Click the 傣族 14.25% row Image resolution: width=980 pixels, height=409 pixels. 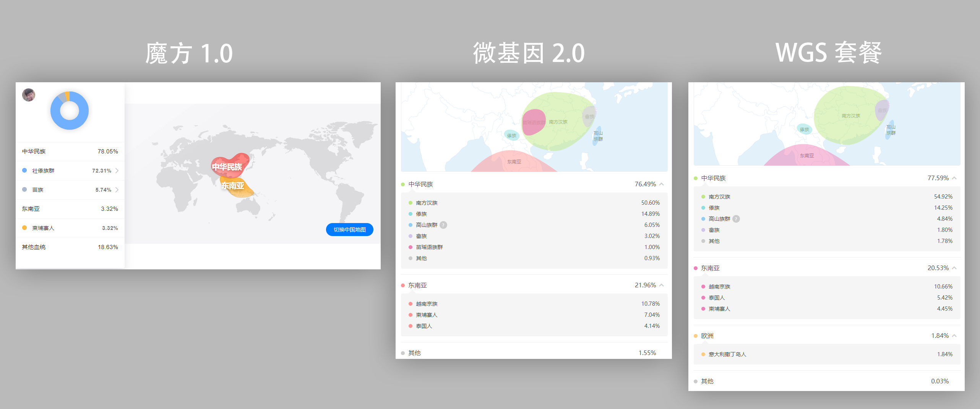coord(827,208)
